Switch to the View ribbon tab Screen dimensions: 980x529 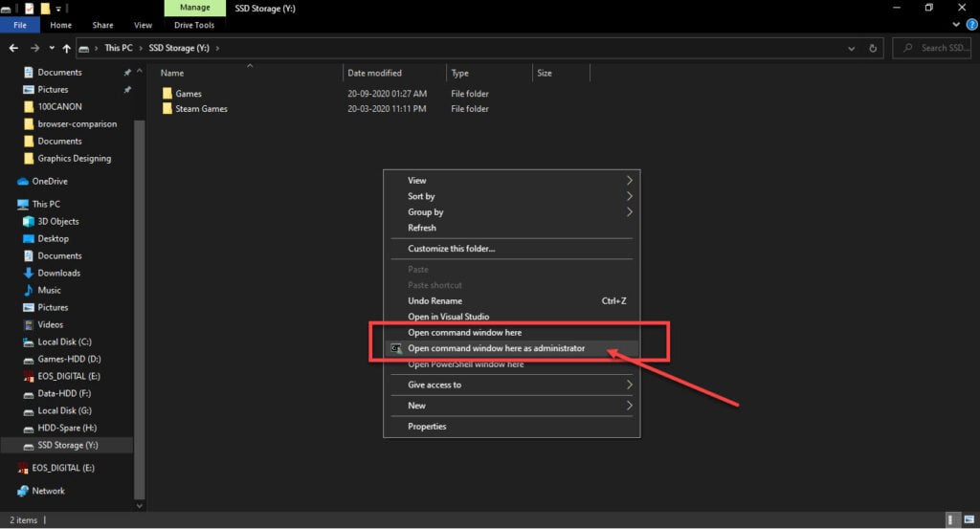pyautogui.click(x=143, y=25)
